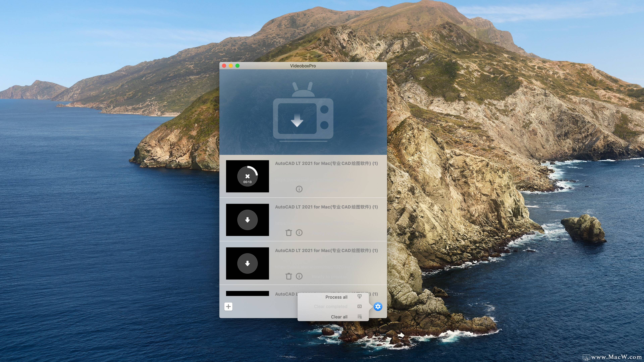The width and height of the screenshot is (644, 362).
Task: Choose Clear completed in the popup menu
Action: [331, 307]
